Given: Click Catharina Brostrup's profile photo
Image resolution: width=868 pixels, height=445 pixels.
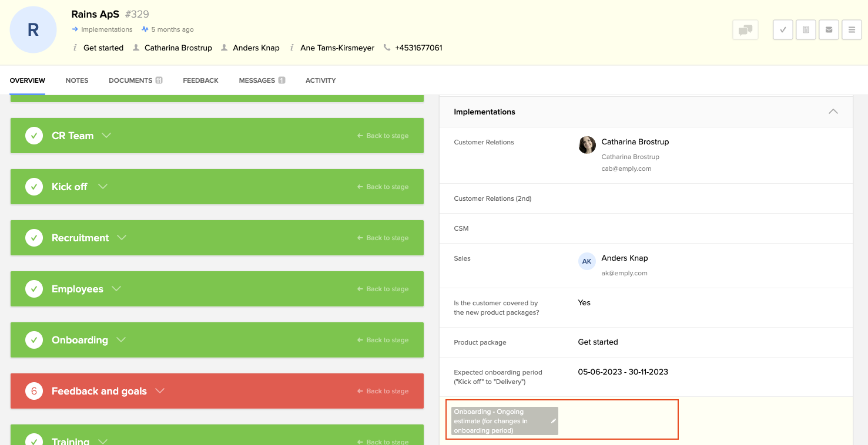Looking at the screenshot, I should tap(587, 145).
